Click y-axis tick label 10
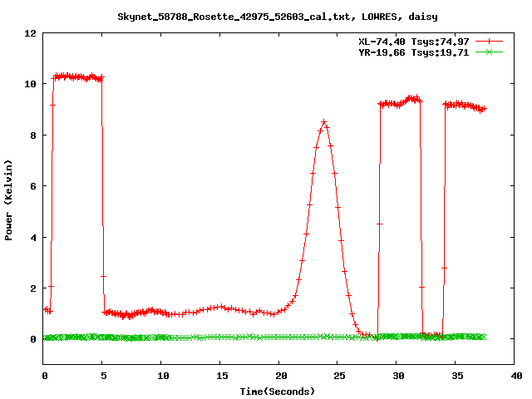Image resolution: width=532 pixels, height=399 pixels. 30,84
